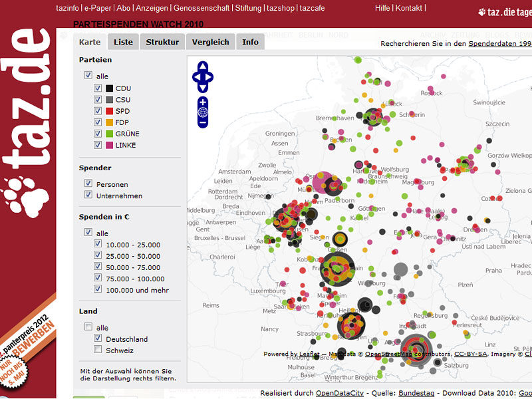Click the Praha label on the map
532x399 pixels.
click(493, 271)
